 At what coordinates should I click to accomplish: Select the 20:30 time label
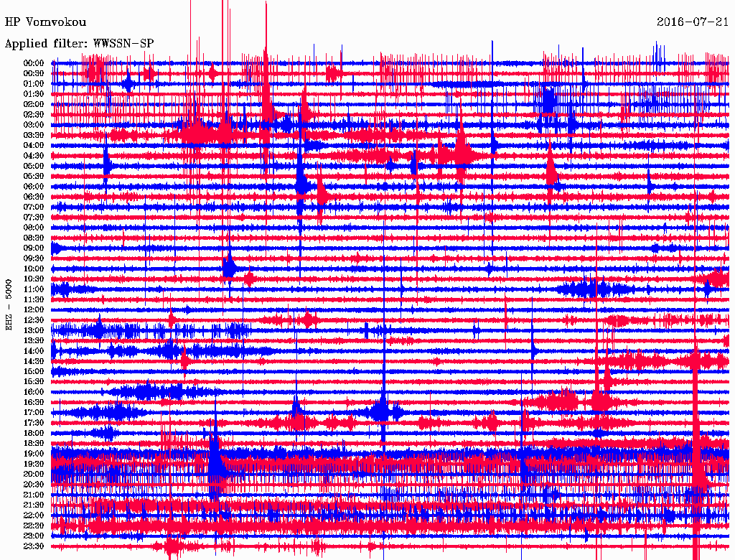[x=34, y=485]
